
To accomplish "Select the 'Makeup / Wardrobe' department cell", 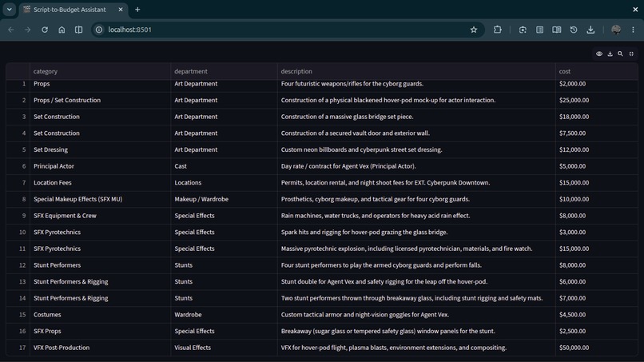I will click(224, 199).
